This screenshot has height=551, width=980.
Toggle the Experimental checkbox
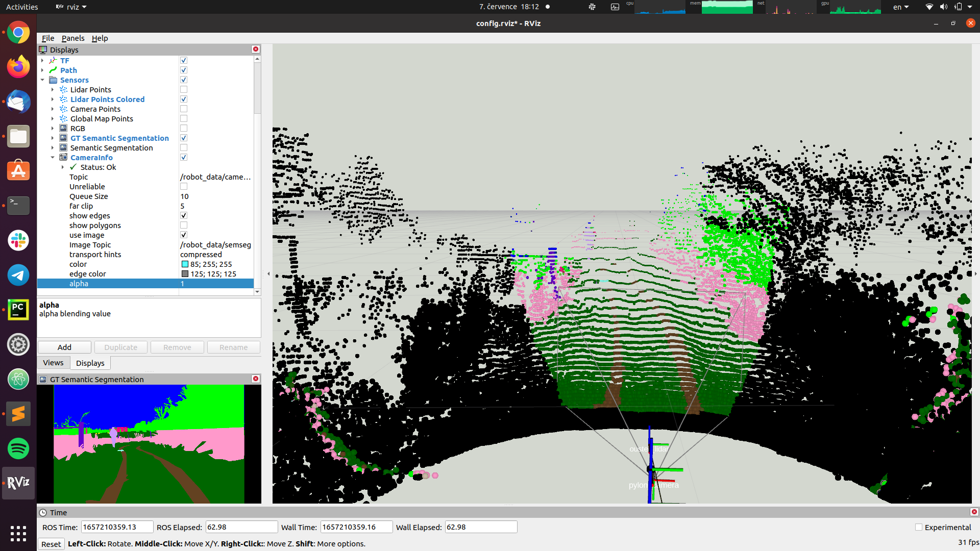click(919, 528)
